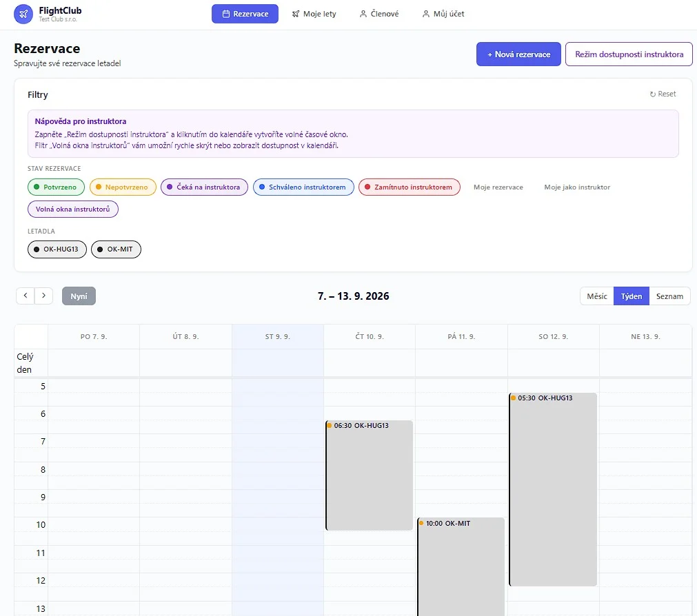Open the 05:30 OK-HUG13 reservation on Saturday

click(553, 489)
